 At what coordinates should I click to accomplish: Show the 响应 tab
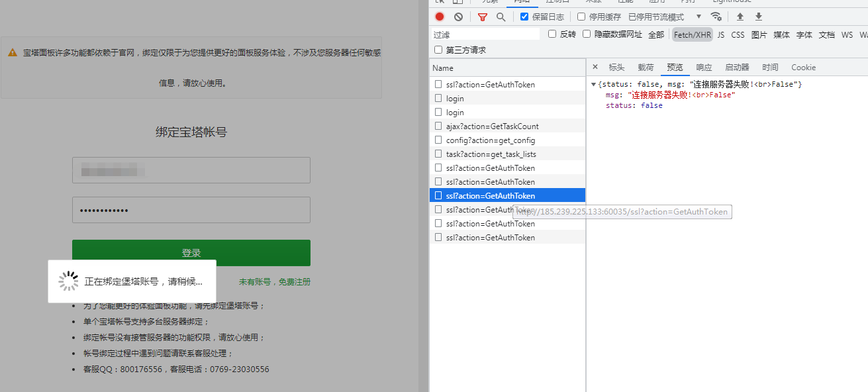[704, 67]
